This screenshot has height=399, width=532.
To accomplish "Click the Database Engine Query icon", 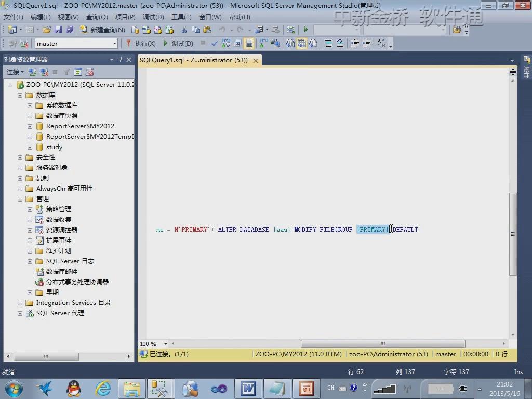I will [x=135, y=30].
